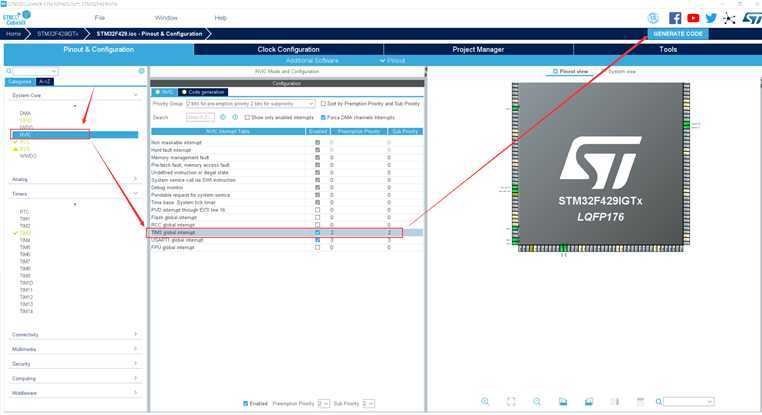Enable Show only enabled interrupts

coord(247,118)
